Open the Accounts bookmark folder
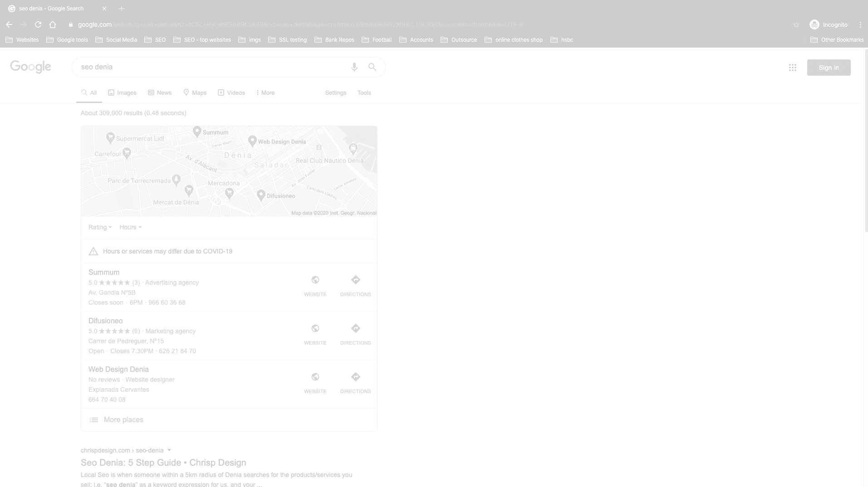Viewport: 868px width, 487px height. pos(417,40)
